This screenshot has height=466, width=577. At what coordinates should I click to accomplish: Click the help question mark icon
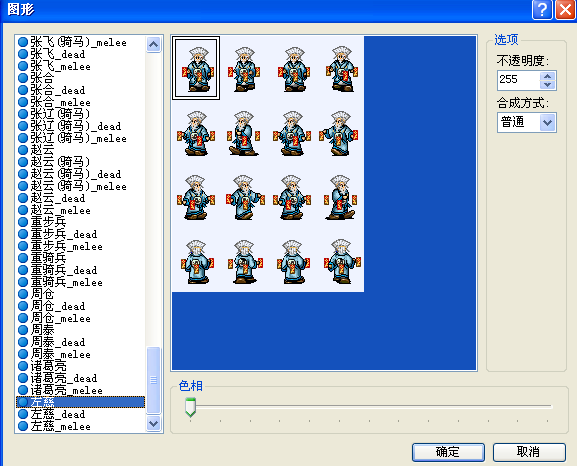tap(542, 9)
